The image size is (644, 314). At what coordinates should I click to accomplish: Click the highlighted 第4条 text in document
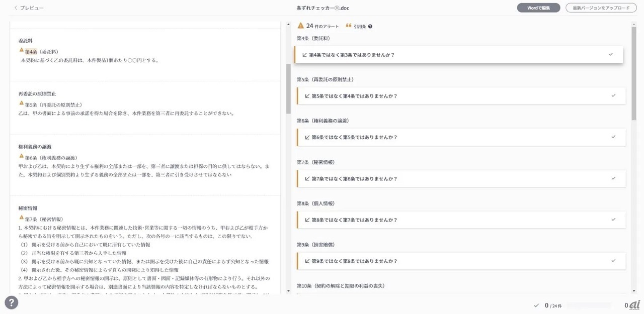pos(31,52)
